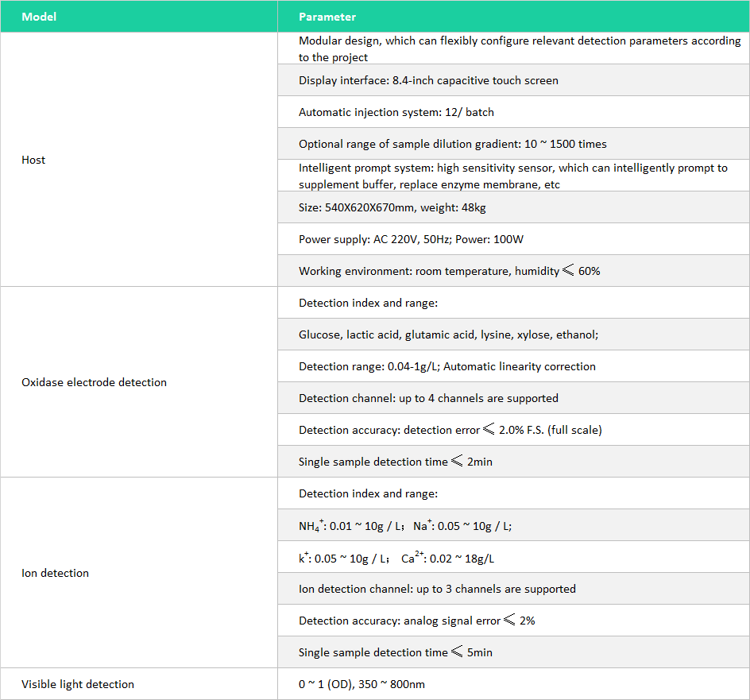Click the automatic injection system row
This screenshot has height=700, width=750.
[x=396, y=112]
